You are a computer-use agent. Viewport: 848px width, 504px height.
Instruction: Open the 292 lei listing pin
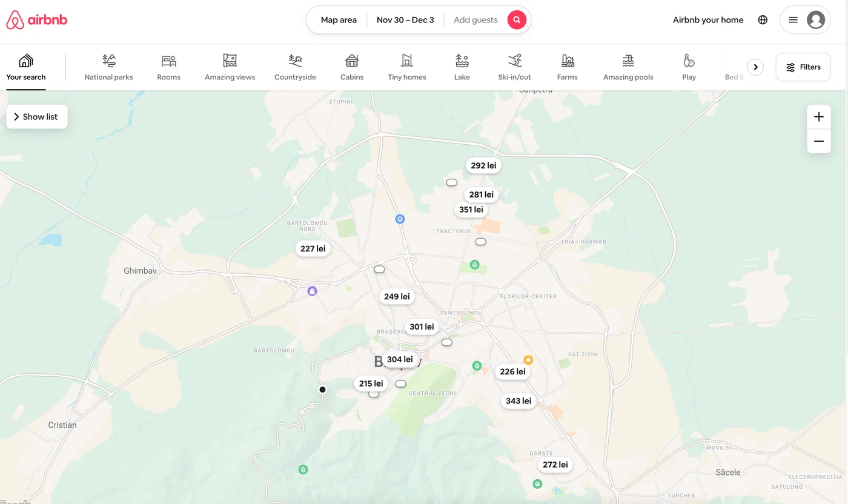[483, 165]
